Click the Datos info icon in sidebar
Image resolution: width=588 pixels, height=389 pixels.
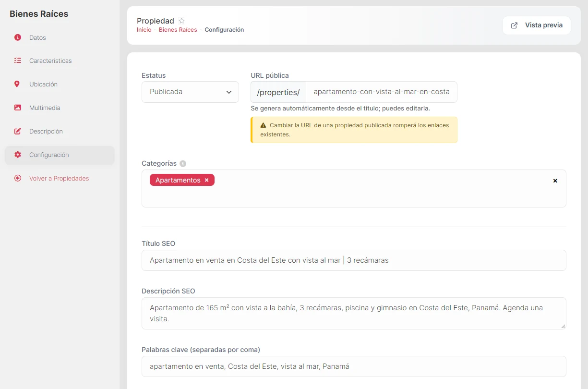[x=18, y=37]
